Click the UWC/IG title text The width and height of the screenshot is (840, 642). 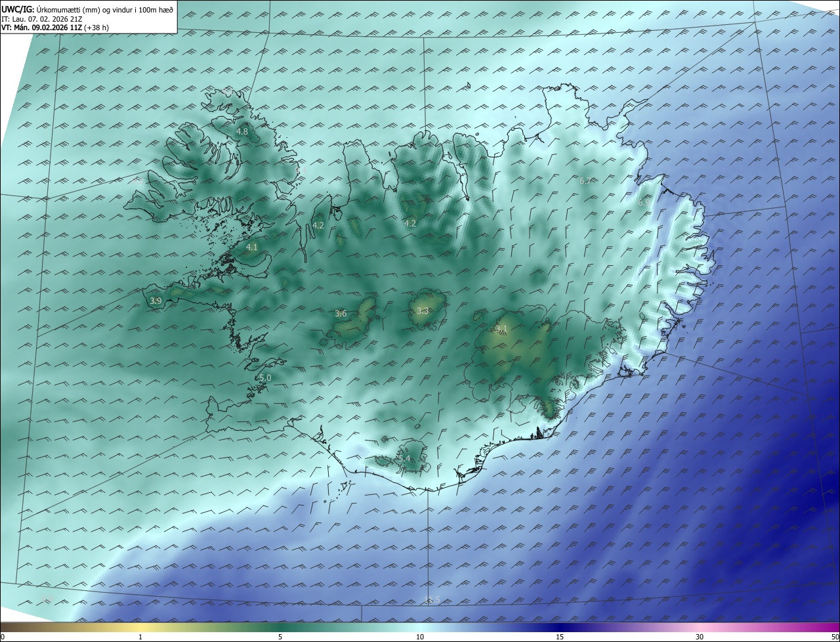click(x=18, y=10)
